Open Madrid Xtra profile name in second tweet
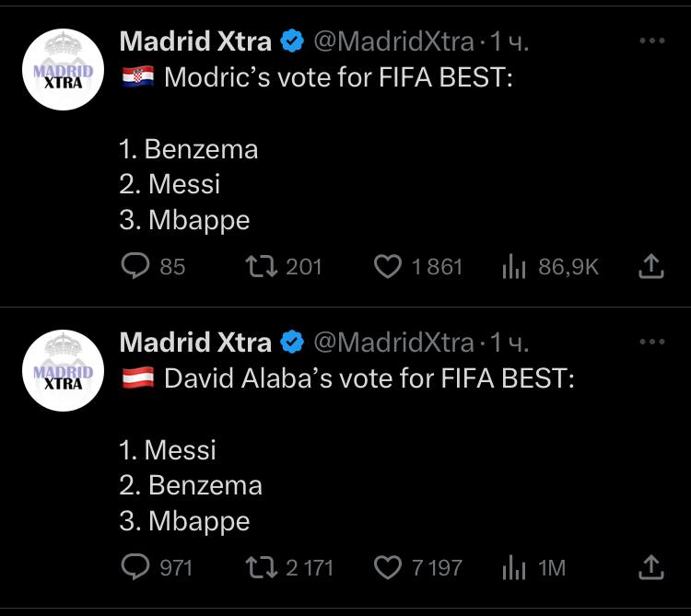Screen dimensions: 691x616 click(x=196, y=343)
